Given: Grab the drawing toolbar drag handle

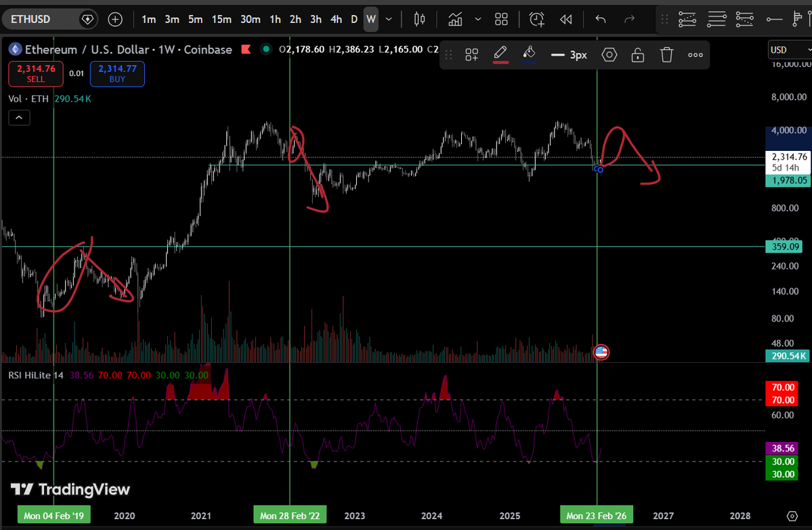Looking at the screenshot, I should click(x=448, y=55).
